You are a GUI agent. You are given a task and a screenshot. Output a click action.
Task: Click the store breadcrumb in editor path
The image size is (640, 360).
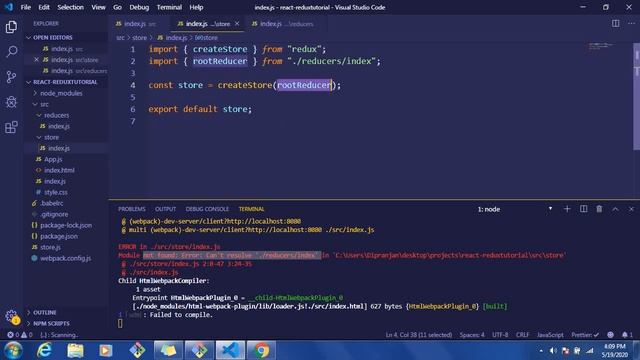click(139, 38)
